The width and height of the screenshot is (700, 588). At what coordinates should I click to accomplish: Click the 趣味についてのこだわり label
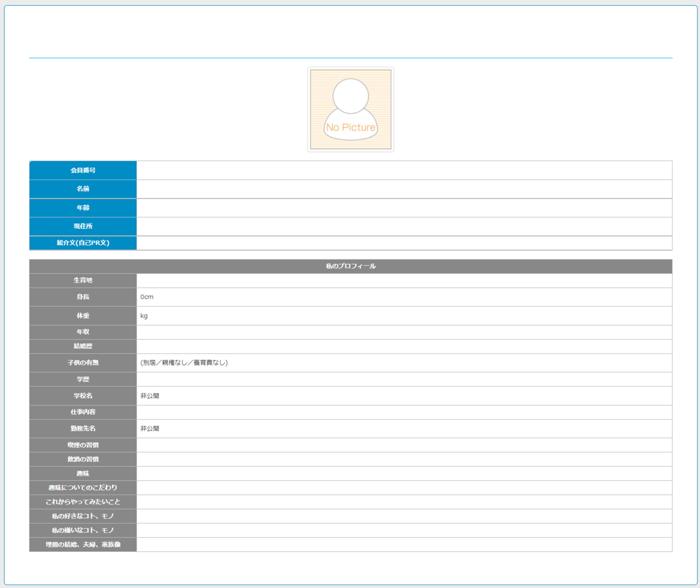(x=83, y=488)
